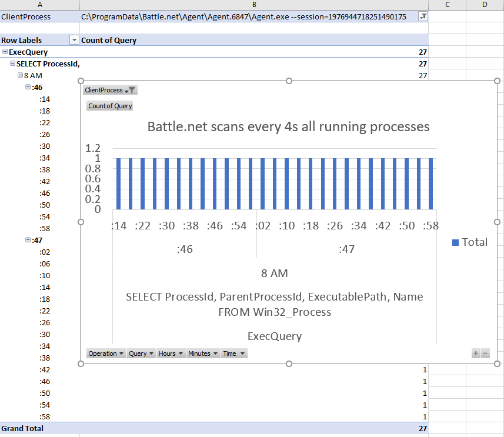Collapse the ExecQuery group

pos(5,51)
